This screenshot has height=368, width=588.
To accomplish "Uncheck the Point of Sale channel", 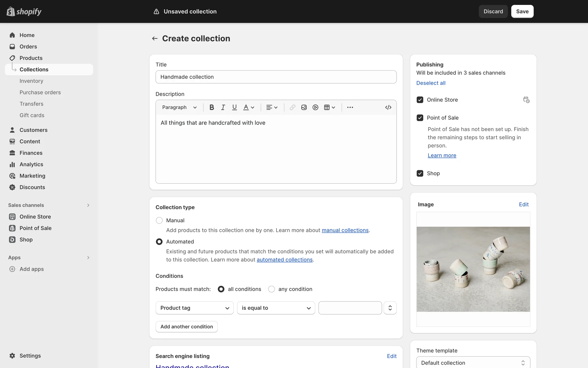I will tap(420, 118).
